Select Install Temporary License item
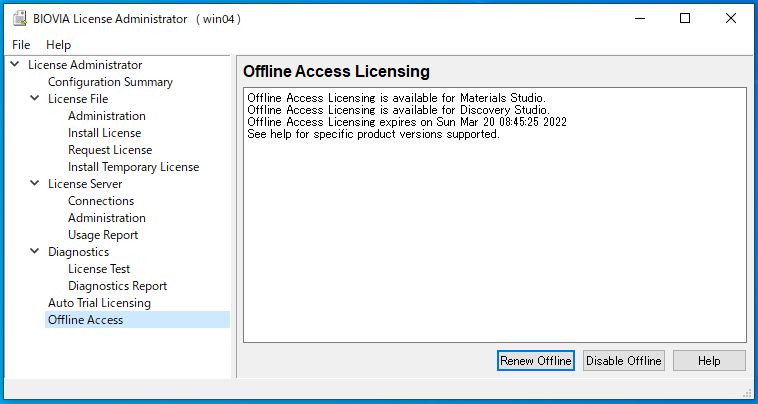The image size is (758, 404). click(133, 167)
